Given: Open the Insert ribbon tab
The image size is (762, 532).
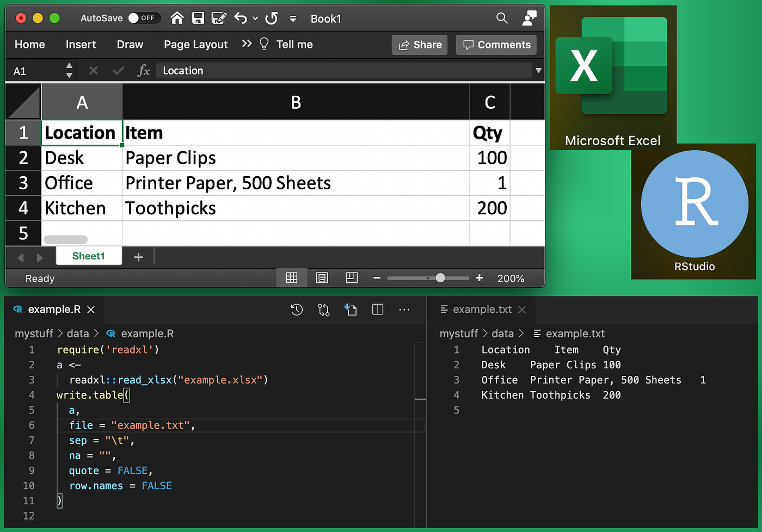Looking at the screenshot, I should pyautogui.click(x=81, y=45).
